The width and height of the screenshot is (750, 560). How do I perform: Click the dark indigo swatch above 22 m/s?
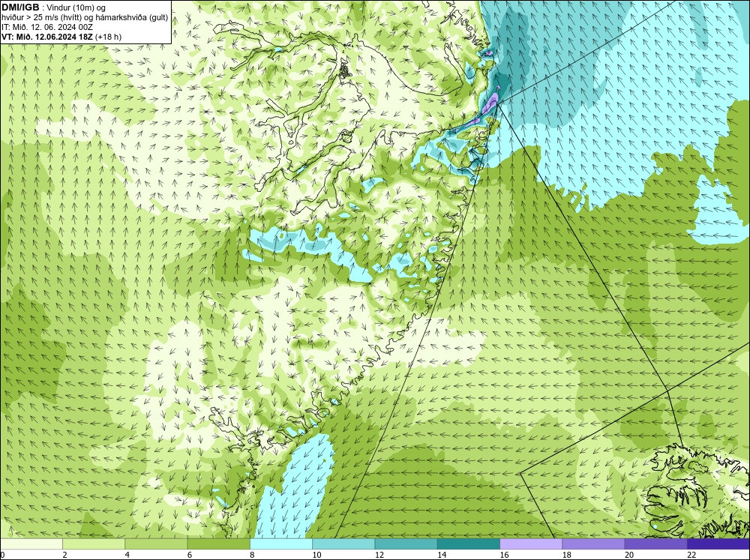tap(718, 544)
